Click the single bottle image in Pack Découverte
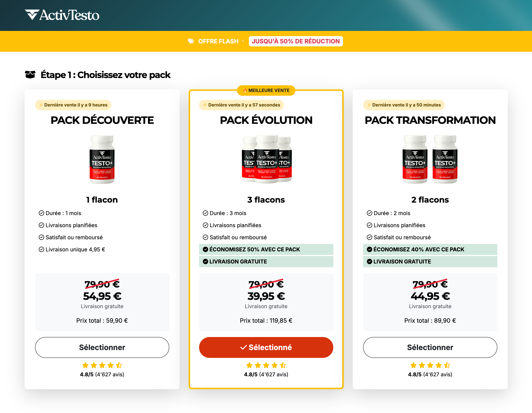Image resolution: width=532 pixels, height=413 pixels. point(102,159)
